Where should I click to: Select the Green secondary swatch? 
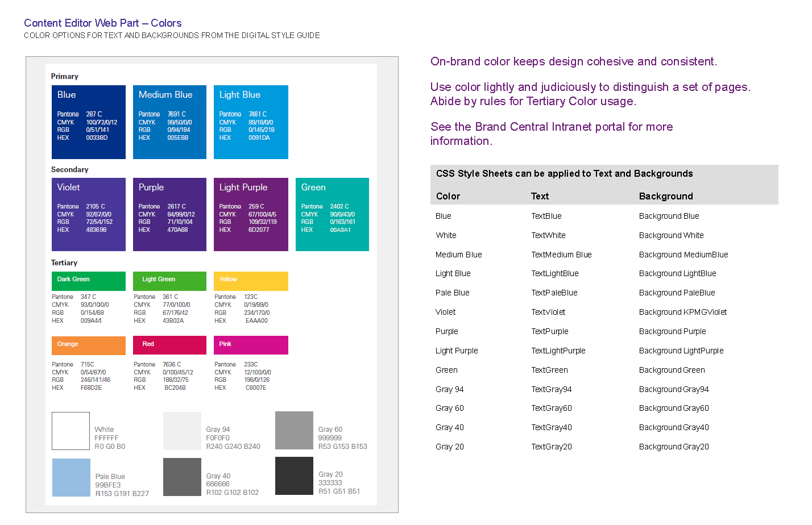click(x=332, y=214)
